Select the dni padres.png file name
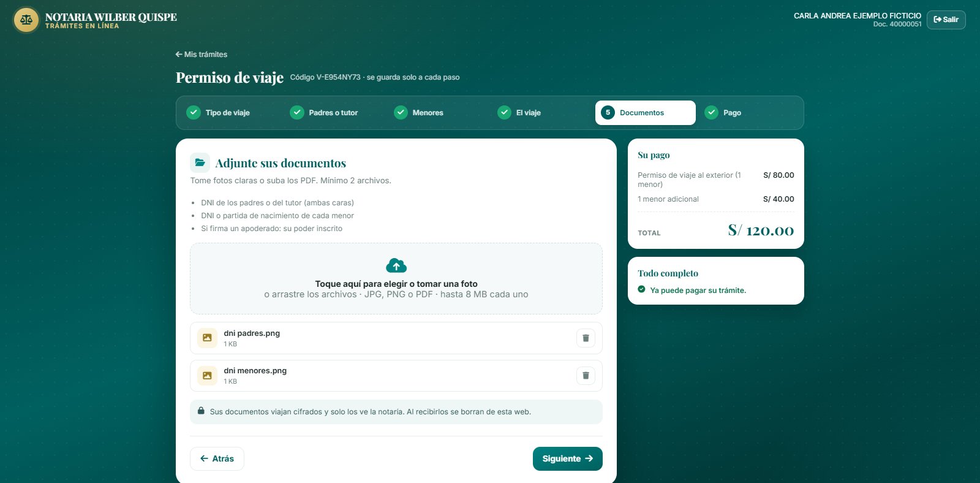This screenshot has height=483, width=980. point(252,333)
